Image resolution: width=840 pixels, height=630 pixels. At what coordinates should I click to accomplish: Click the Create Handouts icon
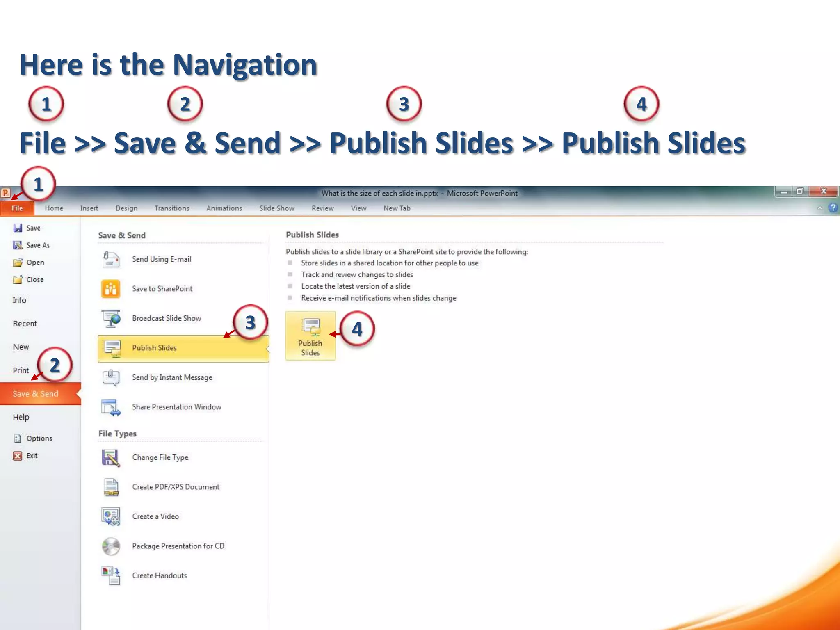pos(111,575)
